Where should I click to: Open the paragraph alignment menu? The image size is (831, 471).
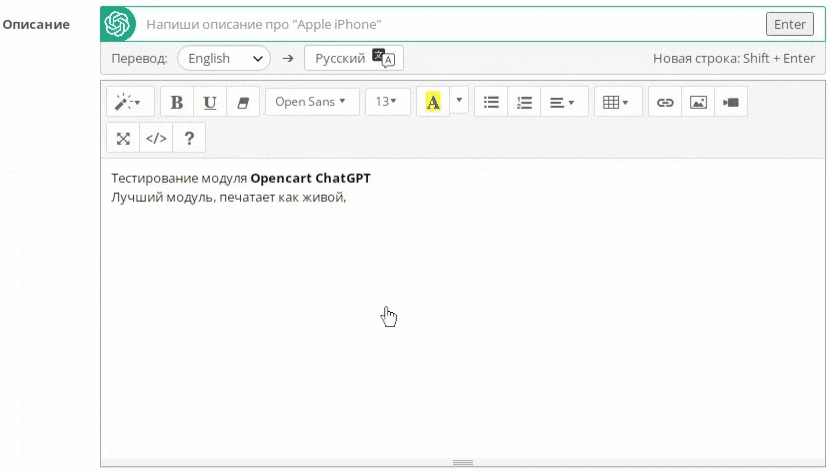click(x=563, y=102)
